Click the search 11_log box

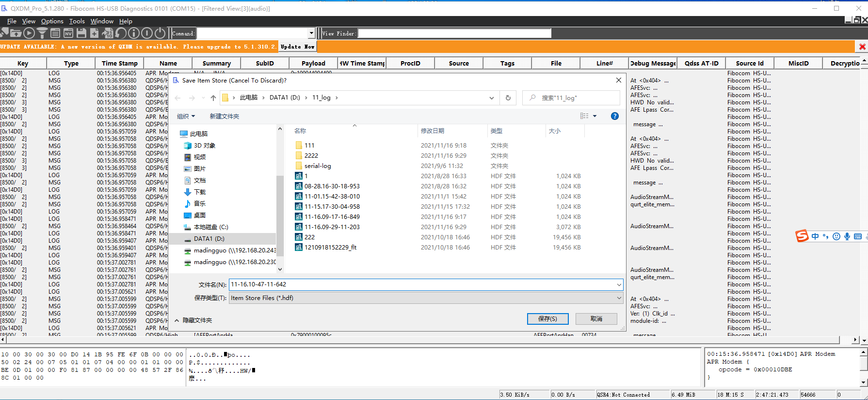point(571,98)
